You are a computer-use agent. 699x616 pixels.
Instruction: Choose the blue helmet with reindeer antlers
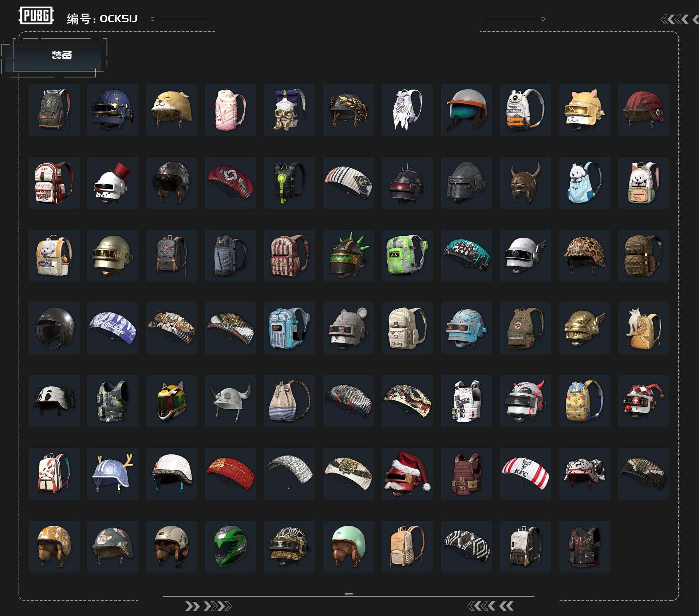click(113, 474)
